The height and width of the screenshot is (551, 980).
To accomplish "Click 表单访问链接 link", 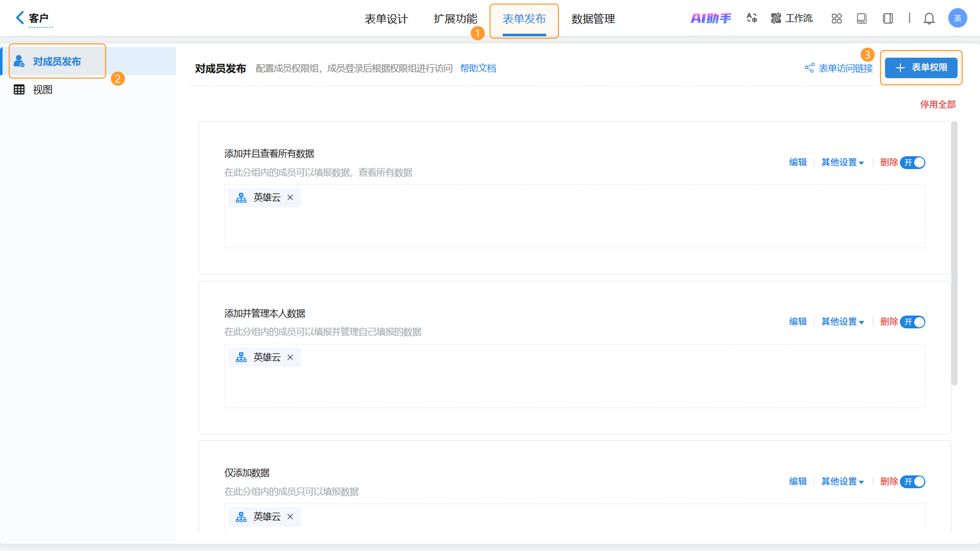I will pos(845,68).
